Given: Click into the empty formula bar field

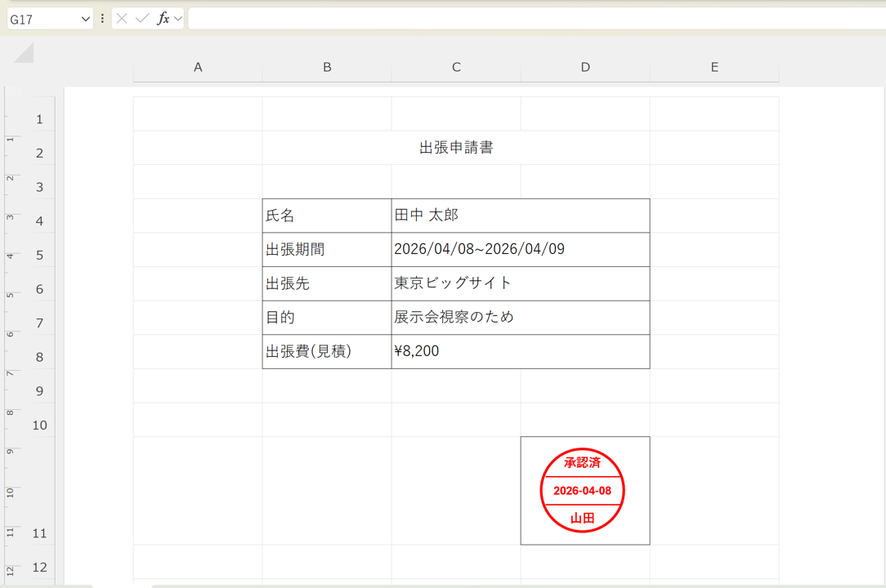Looking at the screenshot, I should [531, 19].
